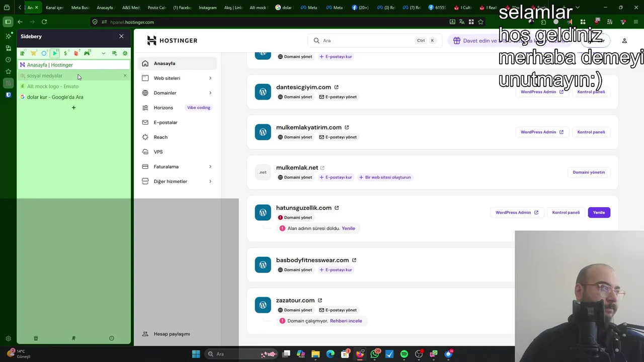Open the Windows Start menu
The height and width of the screenshot is (362, 644).
tap(196, 354)
